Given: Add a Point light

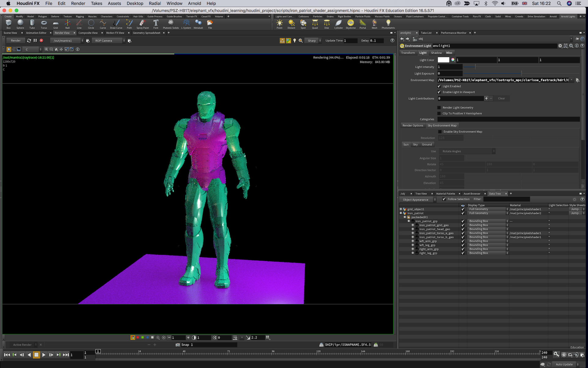Looking at the screenshot, I should pyautogui.click(x=280, y=24).
